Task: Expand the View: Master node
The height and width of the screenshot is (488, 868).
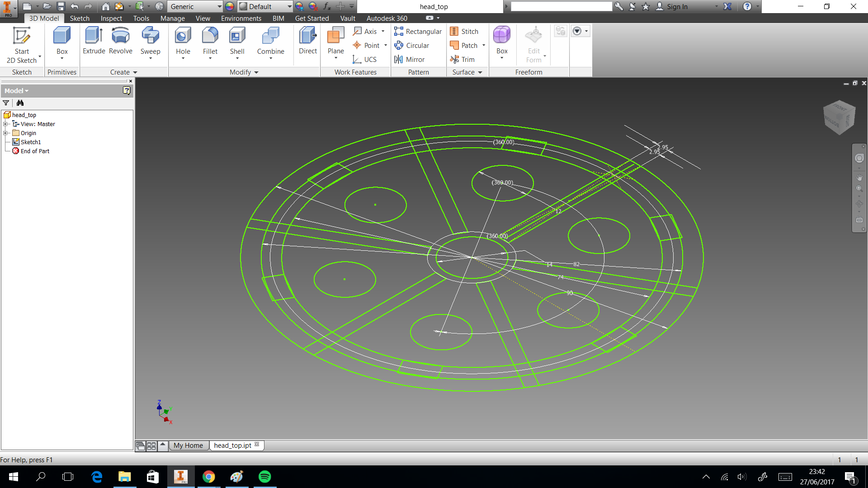Action: click(x=5, y=124)
